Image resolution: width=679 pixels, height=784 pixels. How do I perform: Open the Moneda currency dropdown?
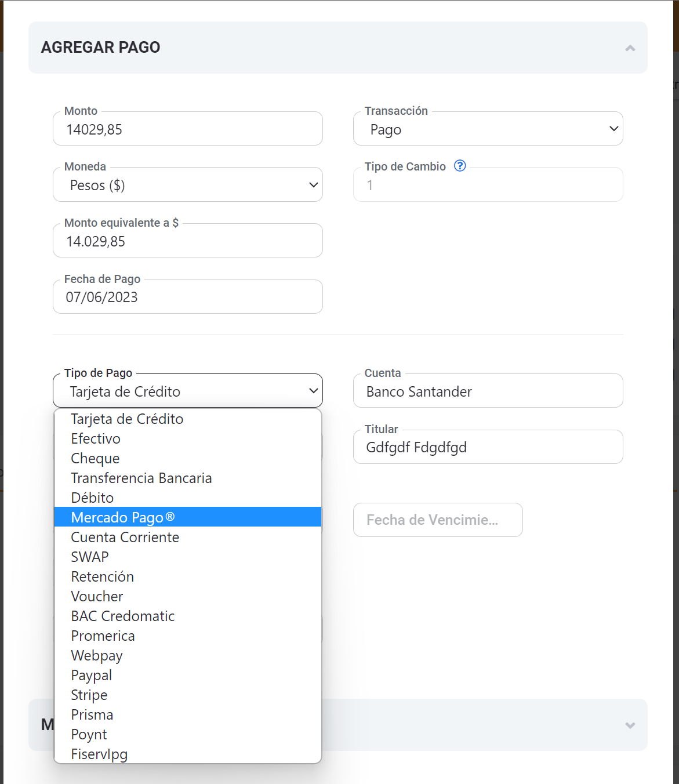pyautogui.click(x=187, y=185)
